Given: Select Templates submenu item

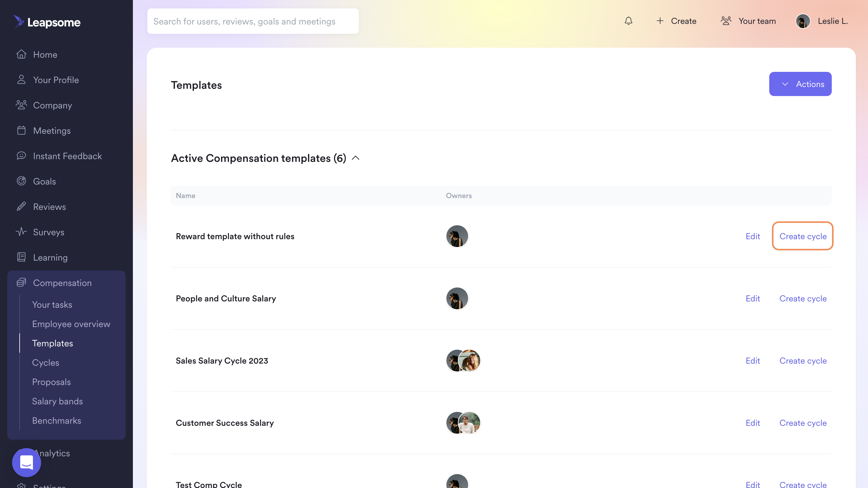Looking at the screenshot, I should pyautogui.click(x=52, y=343).
